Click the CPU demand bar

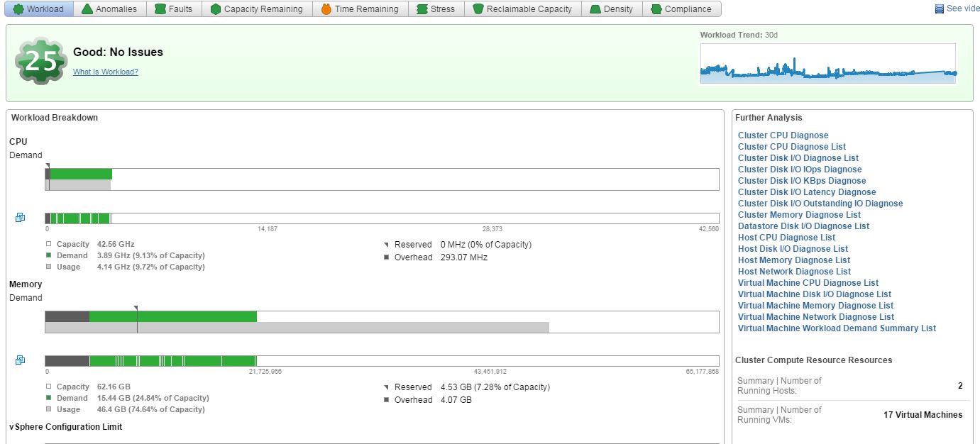coord(382,179)
